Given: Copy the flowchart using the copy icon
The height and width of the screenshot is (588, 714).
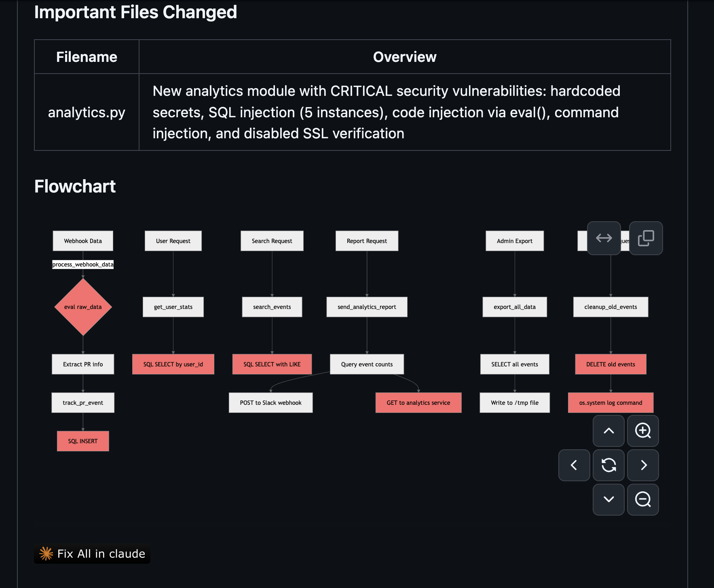Looking at the screenshot, I should click(x=645, y=238).
